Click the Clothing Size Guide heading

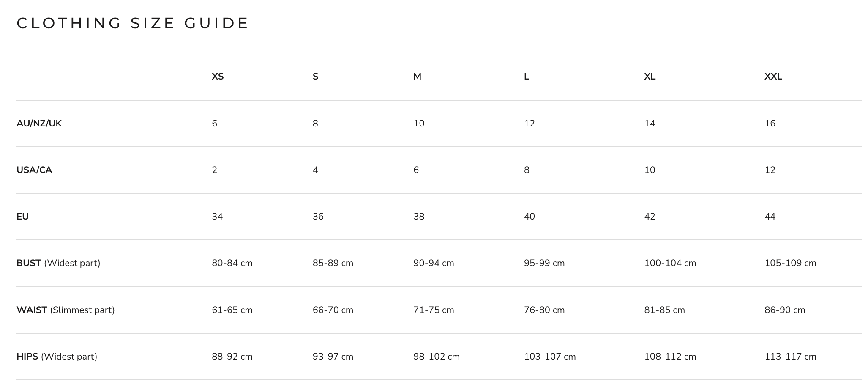(133, 23)
